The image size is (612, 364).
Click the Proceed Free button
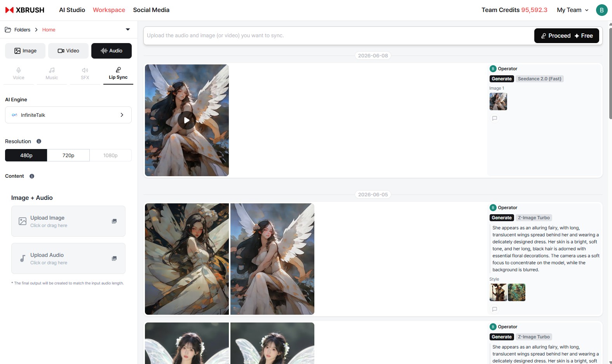pos(567,36)
